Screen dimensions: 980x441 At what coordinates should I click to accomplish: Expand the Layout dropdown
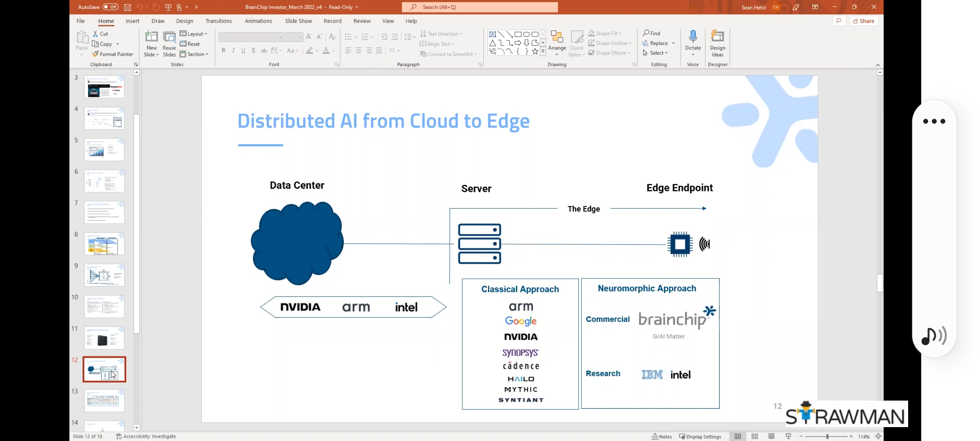(x=194, y=33)
